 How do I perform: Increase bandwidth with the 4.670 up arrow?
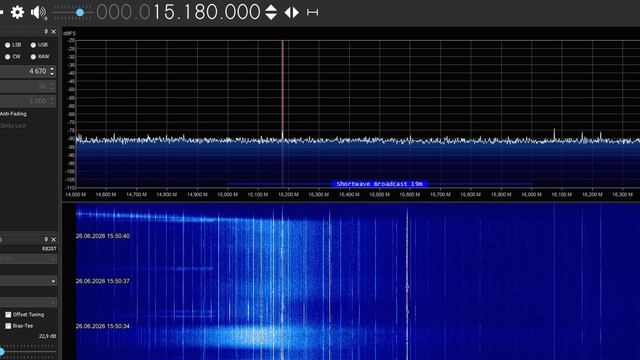click(x=52, y=69)
